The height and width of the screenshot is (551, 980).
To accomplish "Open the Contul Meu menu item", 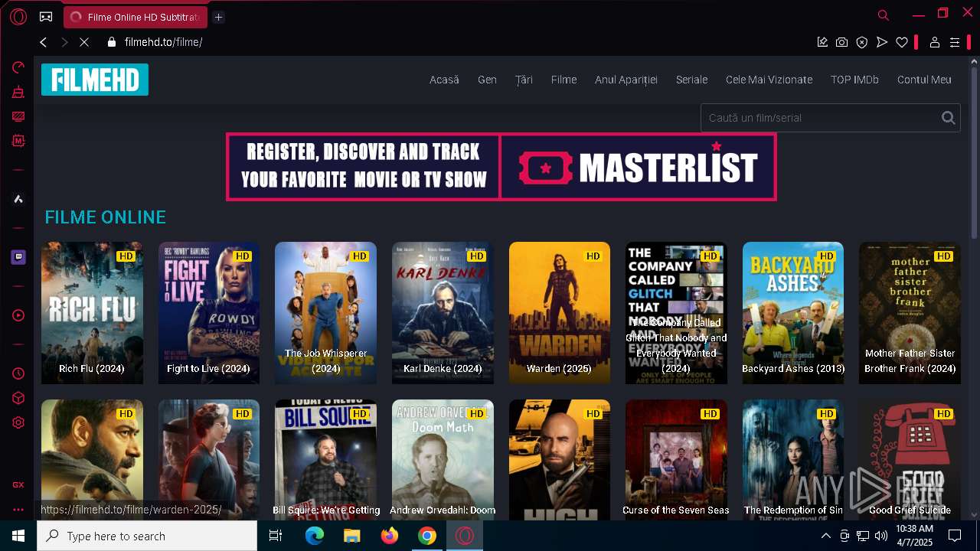I will pyautogui.click(x=924, y=80).
